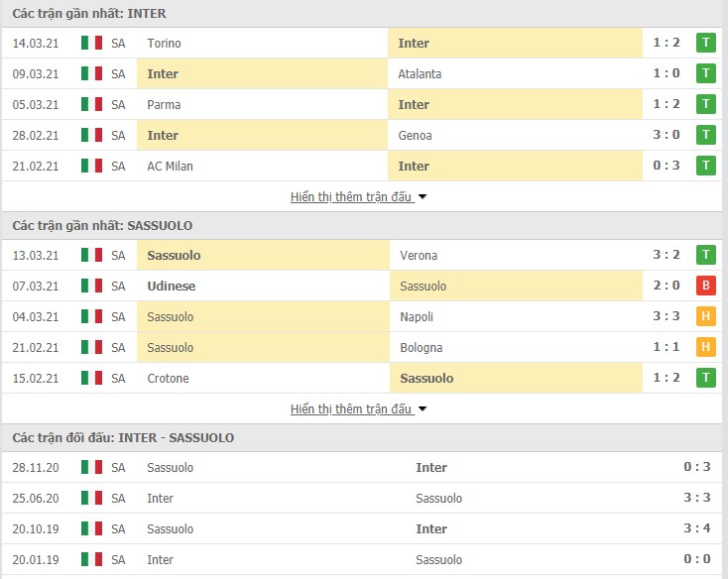The image size is (728, 579).
Task: Click the red B badge on Udinese row
Action: pyautogui.click(x=706, y=286)
